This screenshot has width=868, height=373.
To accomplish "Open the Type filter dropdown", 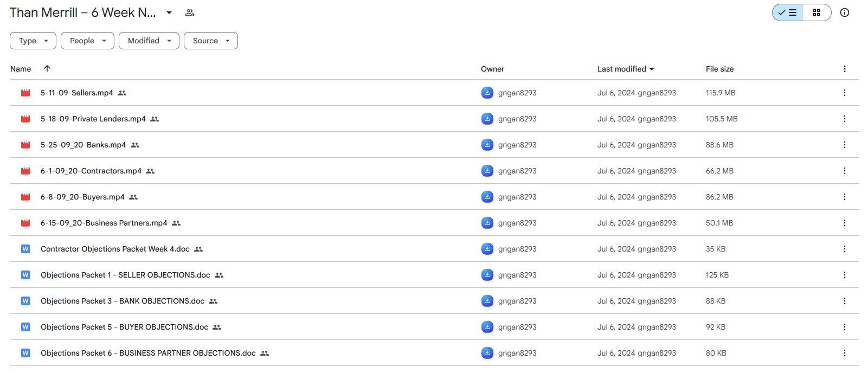I will (33, 41).
